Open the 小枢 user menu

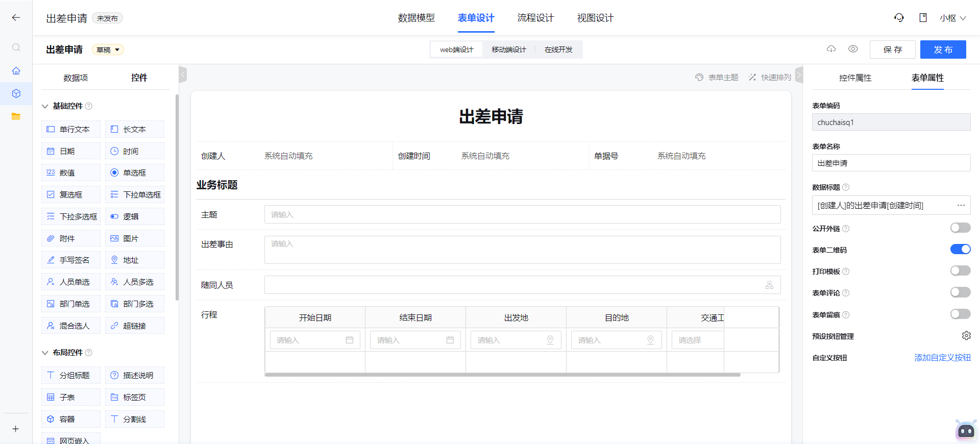click(x=952, y=18)
